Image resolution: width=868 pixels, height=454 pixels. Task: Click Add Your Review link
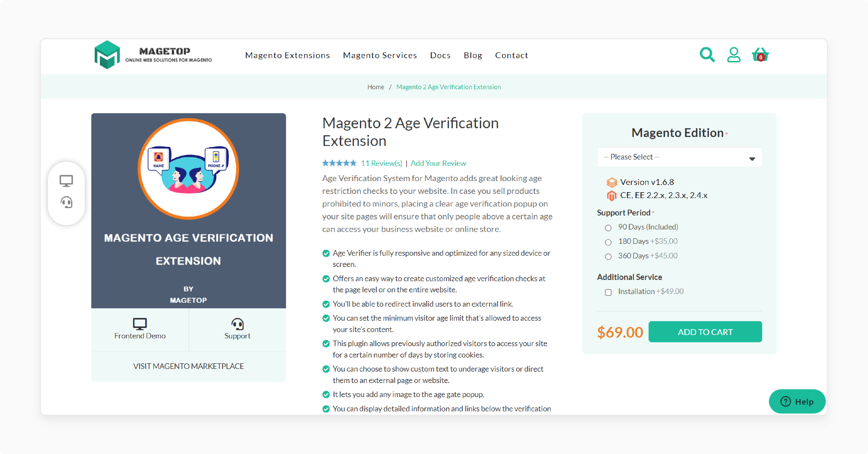pyautogui.click(x=438, y=163)
